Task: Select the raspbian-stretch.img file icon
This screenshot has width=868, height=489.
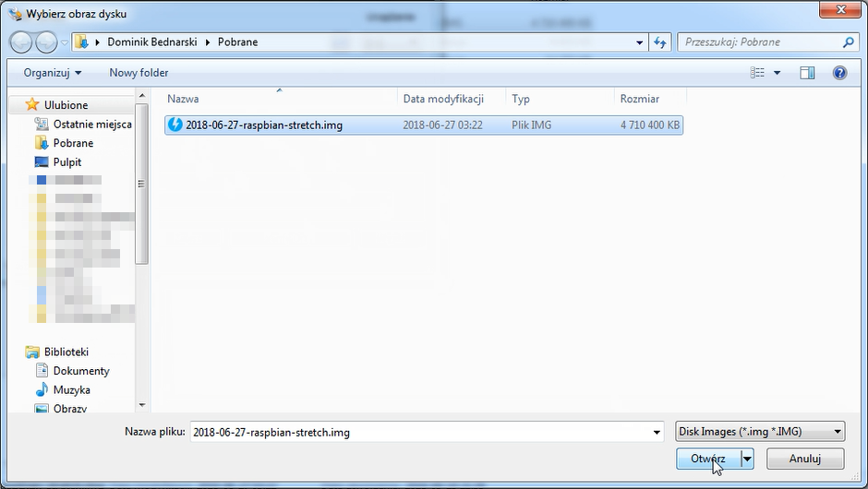Action: click(x=175, y=125)
